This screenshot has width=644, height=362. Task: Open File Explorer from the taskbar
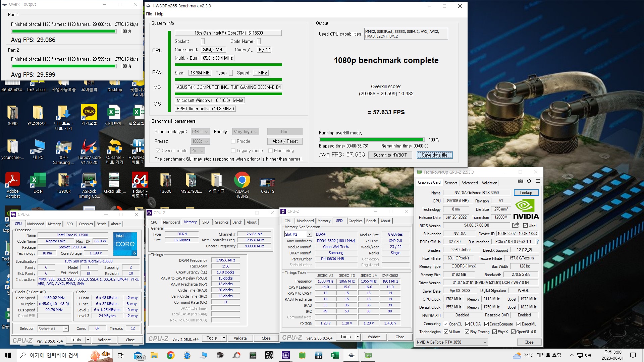pyautogui.click(x=154, y=355)
